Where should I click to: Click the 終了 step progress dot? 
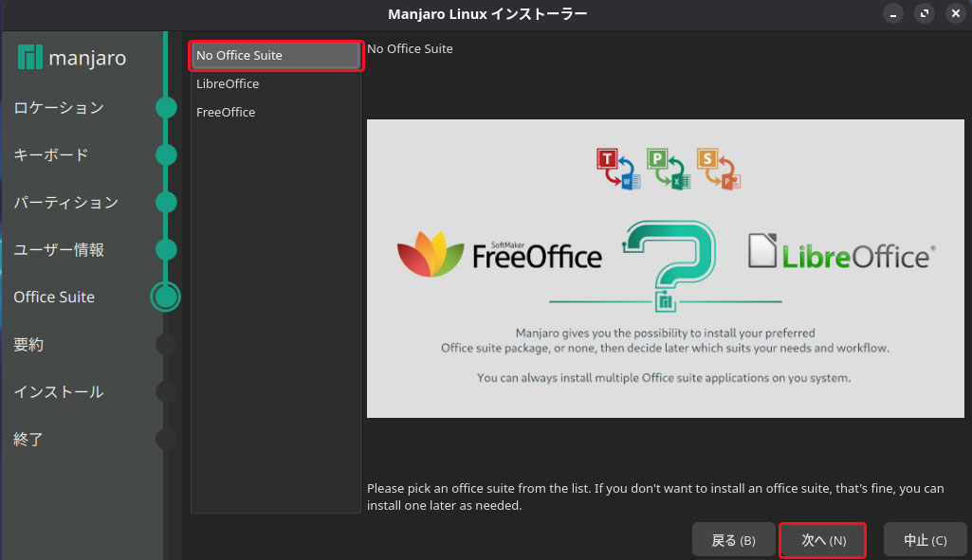166,440
